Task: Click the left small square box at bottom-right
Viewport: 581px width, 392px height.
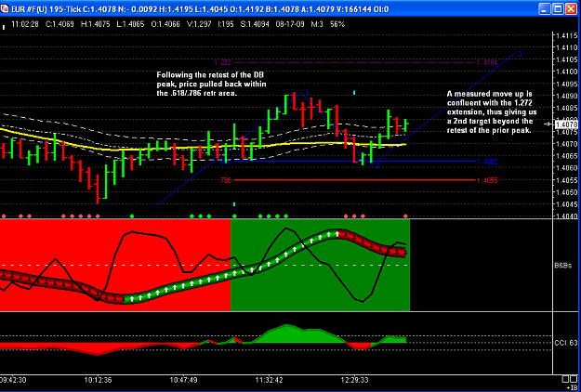Action: [566, 378]
